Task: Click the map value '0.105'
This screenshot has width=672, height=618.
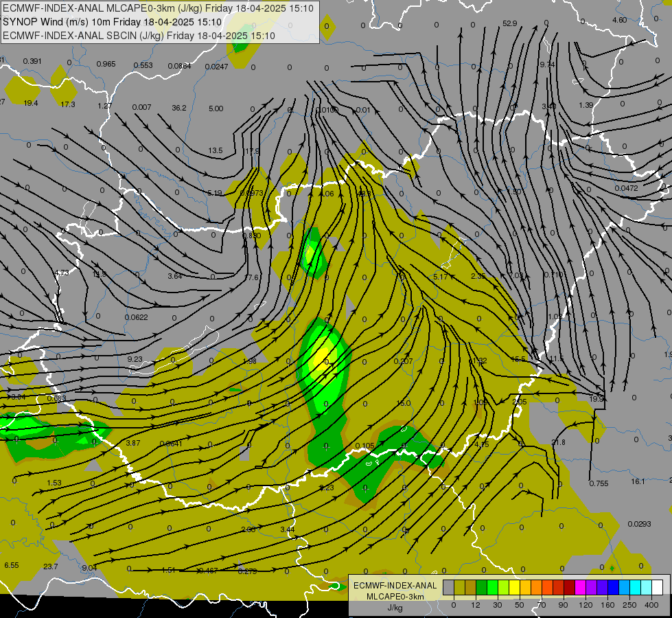Action: click(364, 446)
